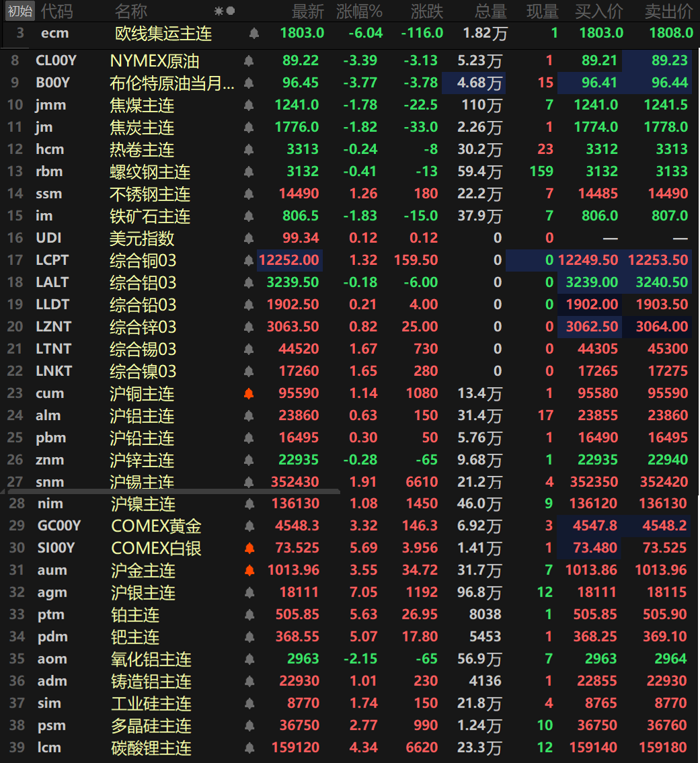Select the 初始 tab
Screen dimensions: 700x763
tap(20, 11)
